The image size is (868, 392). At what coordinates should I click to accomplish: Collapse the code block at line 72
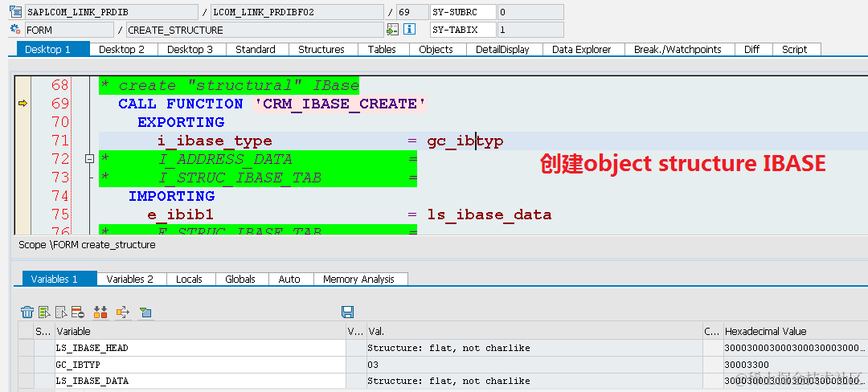89,159
